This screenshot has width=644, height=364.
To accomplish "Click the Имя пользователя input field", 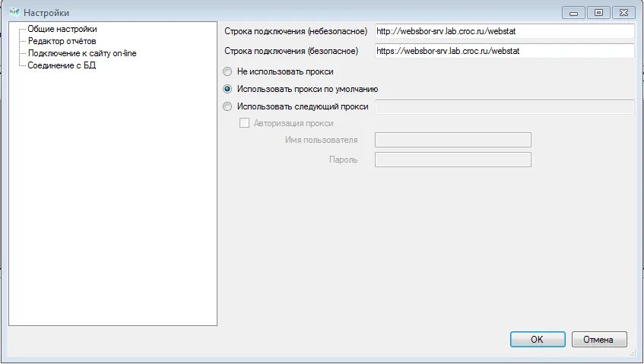I will coord(453,140).
